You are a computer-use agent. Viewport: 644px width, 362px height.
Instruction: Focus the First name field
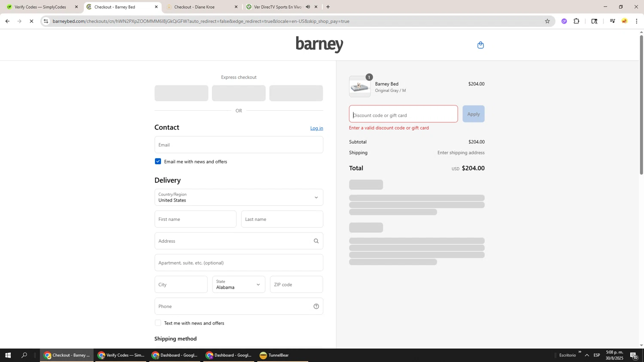coord(195,219)
